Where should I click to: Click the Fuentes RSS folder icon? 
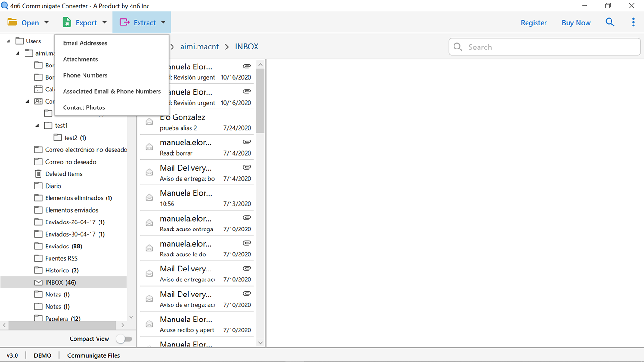pos(39,258)
